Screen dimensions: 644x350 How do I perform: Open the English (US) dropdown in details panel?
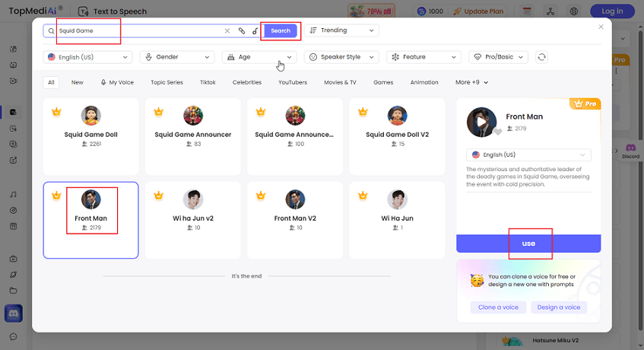(528, 155)
